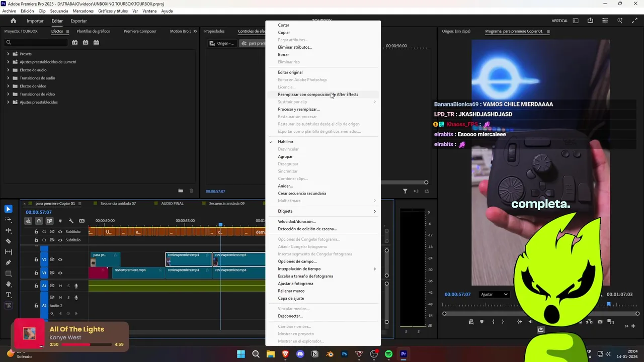Open Discord from the taskbar
The width and height of the screenshot is (644, 362).
pyautogui.click(x=300, y=354)
